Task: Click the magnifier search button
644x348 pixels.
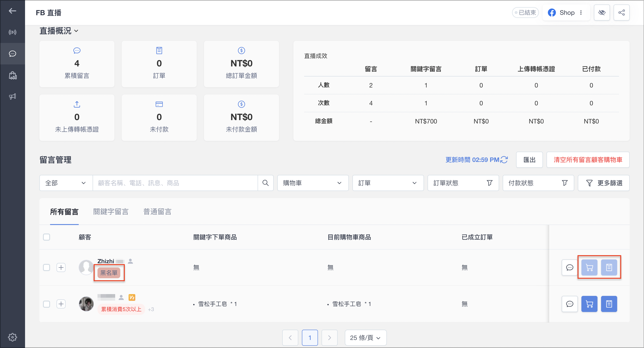Action: point(265,183)
